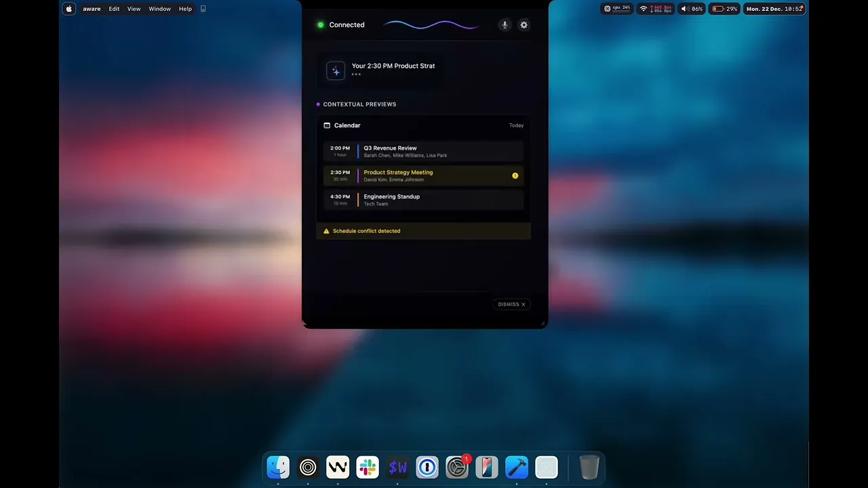This screenshot has width=868, height=488.
Task: Open settings via the gear icon
Action: click(524, 25)
